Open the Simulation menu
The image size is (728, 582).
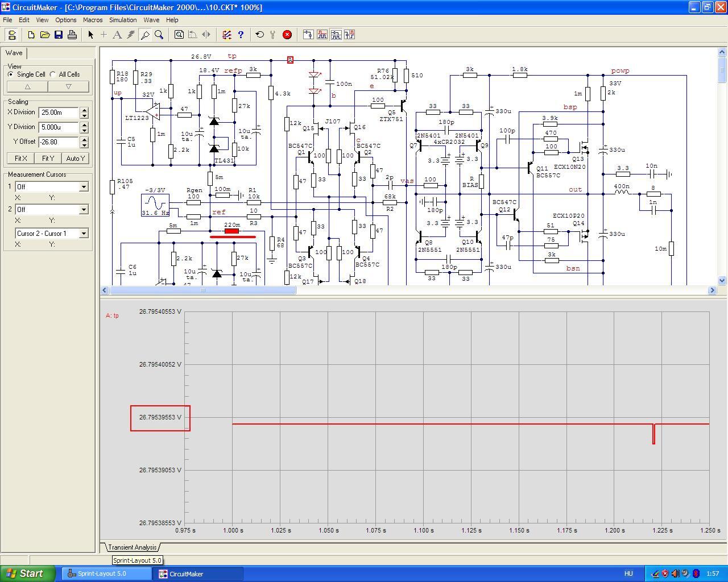(x=123, y=20)
